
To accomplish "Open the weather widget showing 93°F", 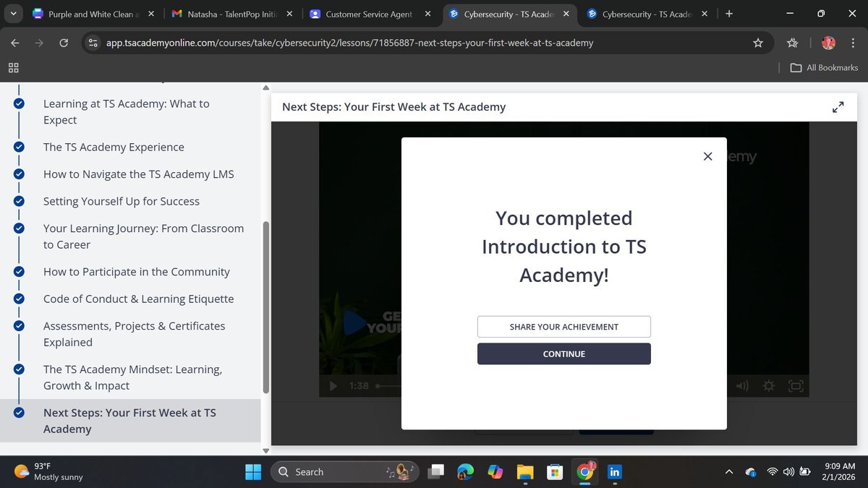I will click(48, 472).
